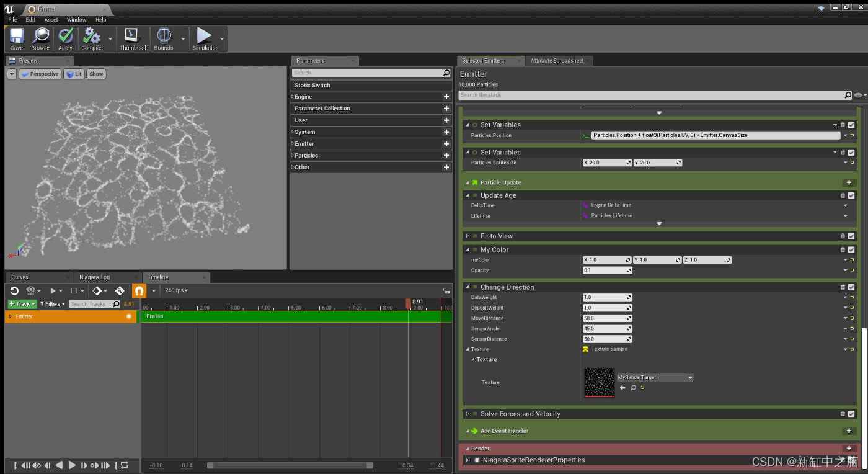Click the Show button in the Preview
The width and height of the screenshot is (868, 474).
96,74
